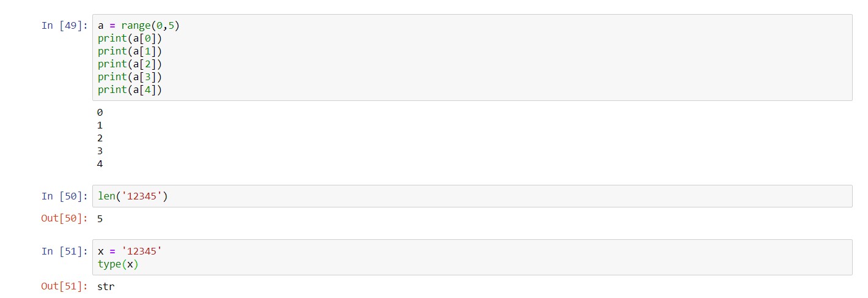Image resolution: width=868 pixels, height=298 pixels.
Task: Select the In [50] cell prompt
Action: 65,196
